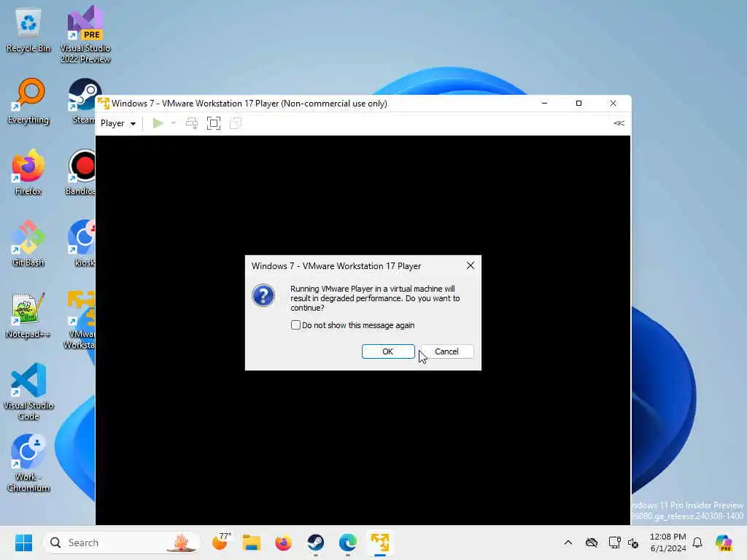Close the VMware Player main window
Screen dimensions: 747x560
[613, 104]
